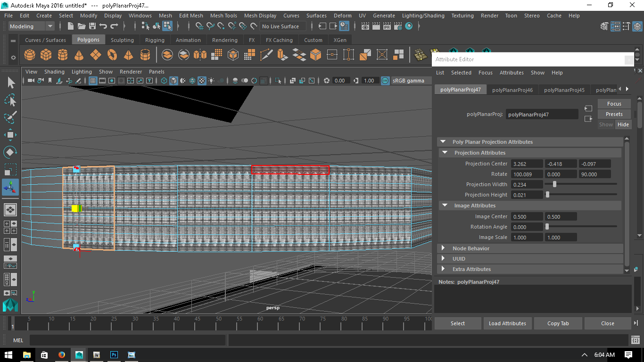Choose the Paint Selection tool
The image size is (644, 362).
10,117
